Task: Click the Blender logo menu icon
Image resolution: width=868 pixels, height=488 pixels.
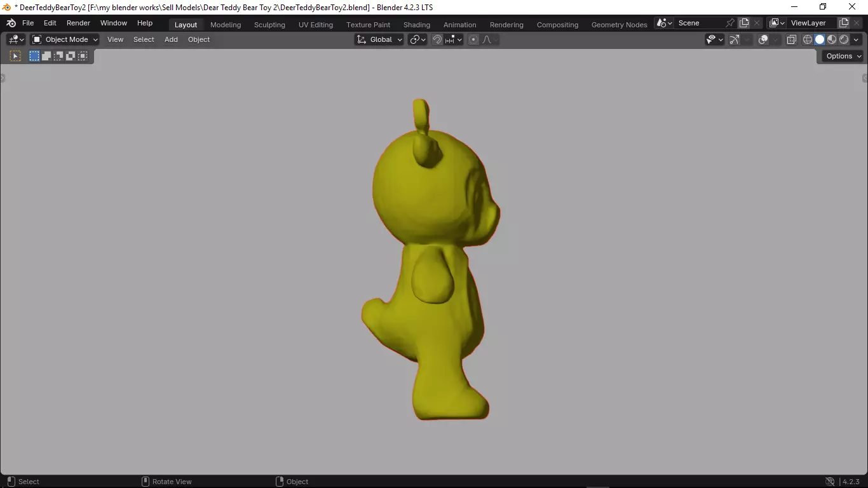Action: (x=11, y=23)
